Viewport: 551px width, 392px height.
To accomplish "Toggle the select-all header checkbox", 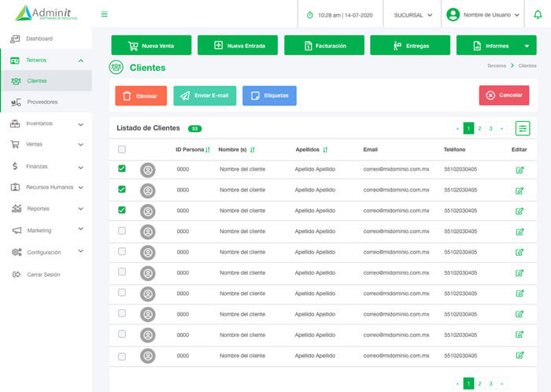I will 122,150.
